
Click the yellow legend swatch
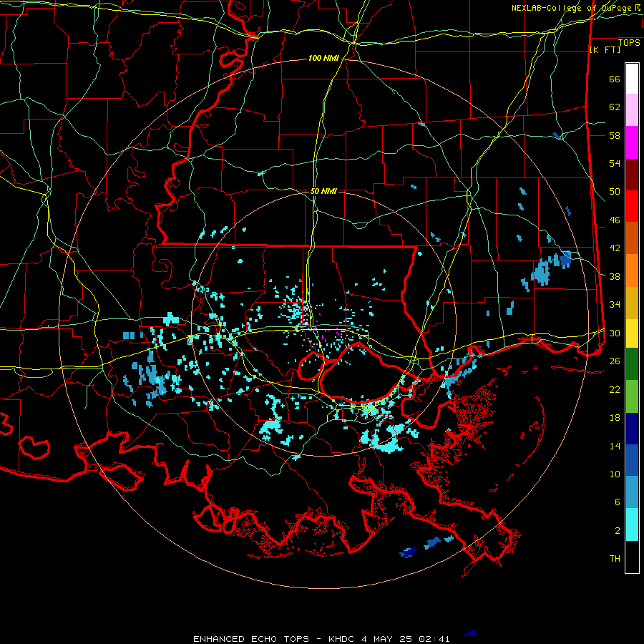(632, 333)
